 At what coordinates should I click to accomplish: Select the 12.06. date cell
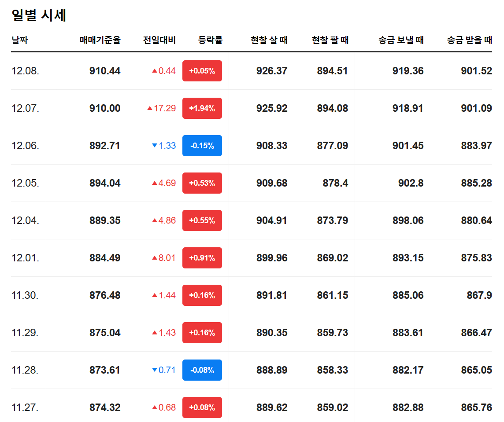[26, 146]
